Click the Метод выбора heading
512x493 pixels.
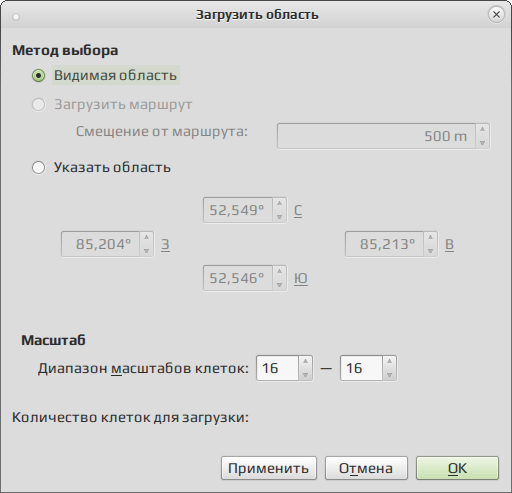pos(65,50)
